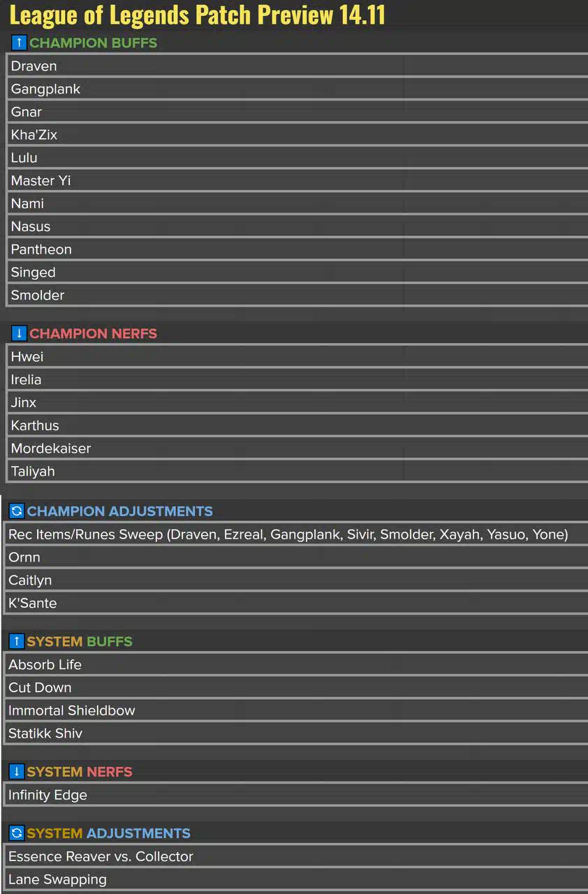Select the Gangplank row
This screenshot has height=894, width=588.
click(297, 89)
